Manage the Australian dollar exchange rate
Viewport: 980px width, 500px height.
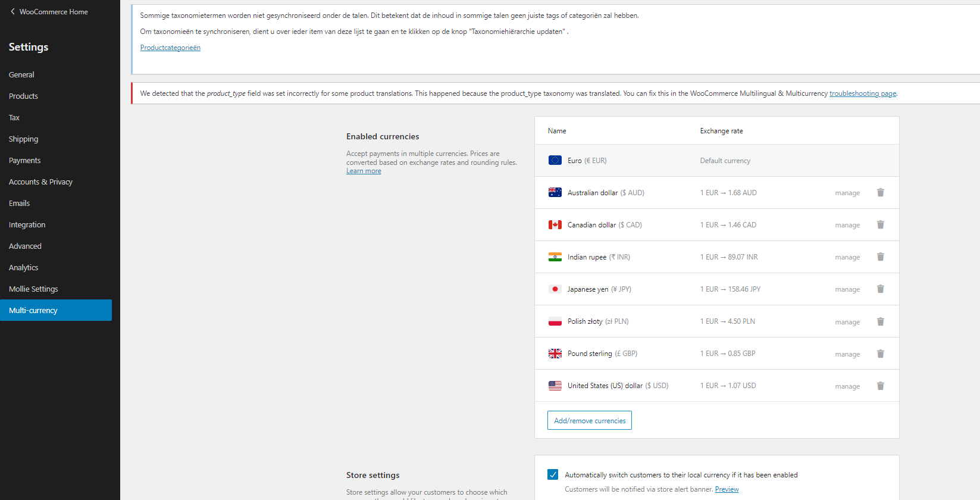(847, 193)
